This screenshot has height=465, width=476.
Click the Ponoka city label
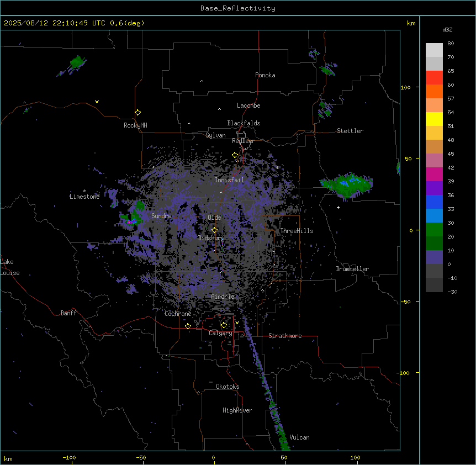(265, 75)
